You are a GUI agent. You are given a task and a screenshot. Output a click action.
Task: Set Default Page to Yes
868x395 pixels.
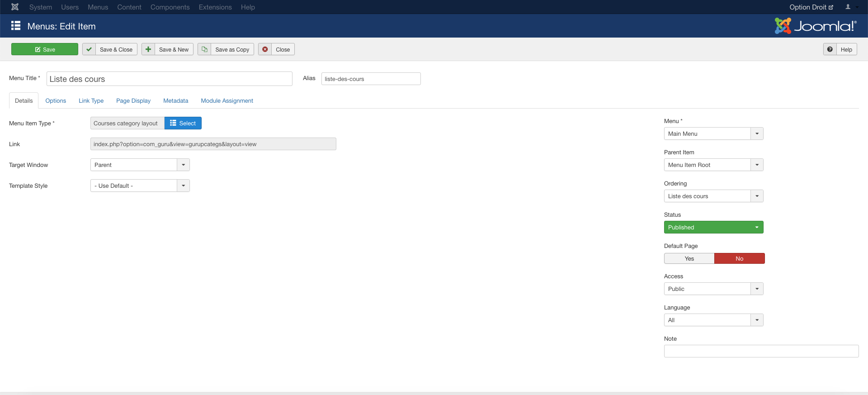coord(689,258)
